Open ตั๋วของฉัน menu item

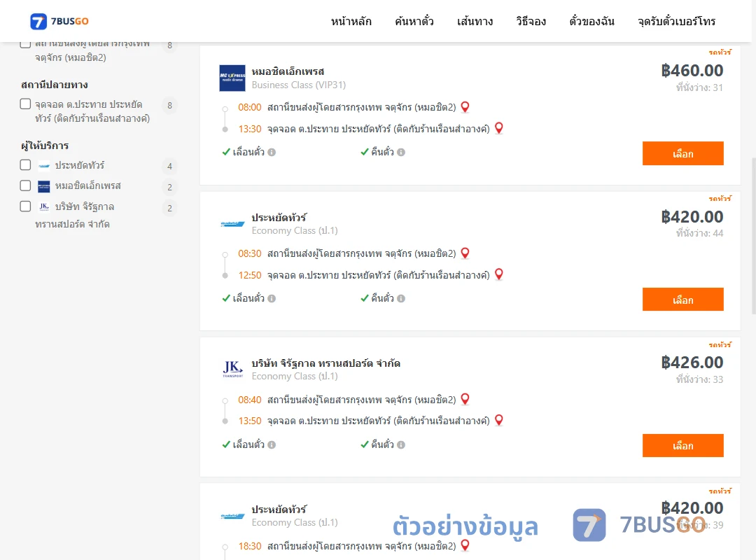tap(591, 21)
